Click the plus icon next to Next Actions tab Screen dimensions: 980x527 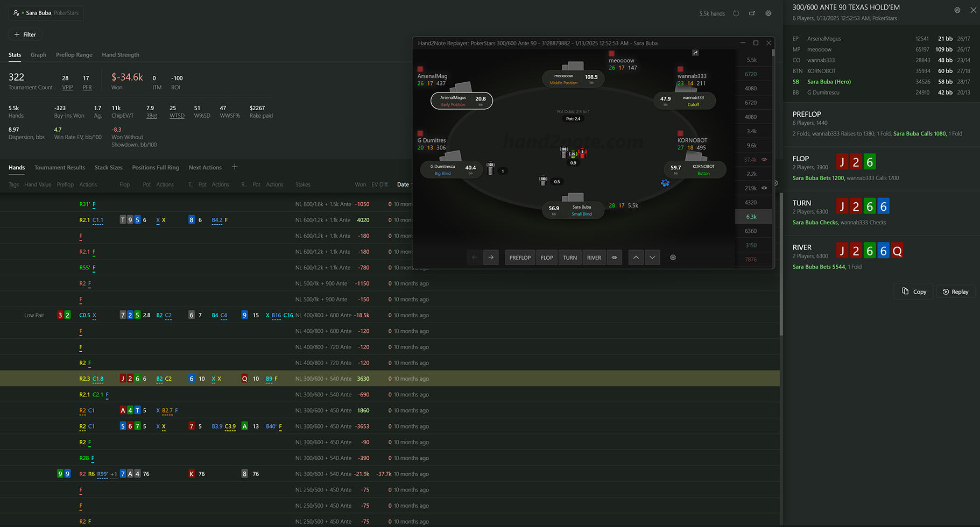(235, 167)
